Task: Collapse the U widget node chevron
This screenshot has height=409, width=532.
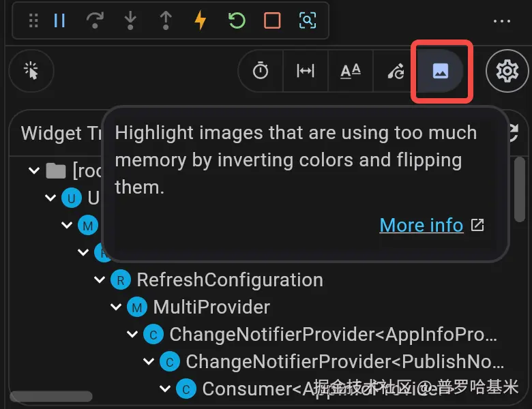Action: [50, 198]
